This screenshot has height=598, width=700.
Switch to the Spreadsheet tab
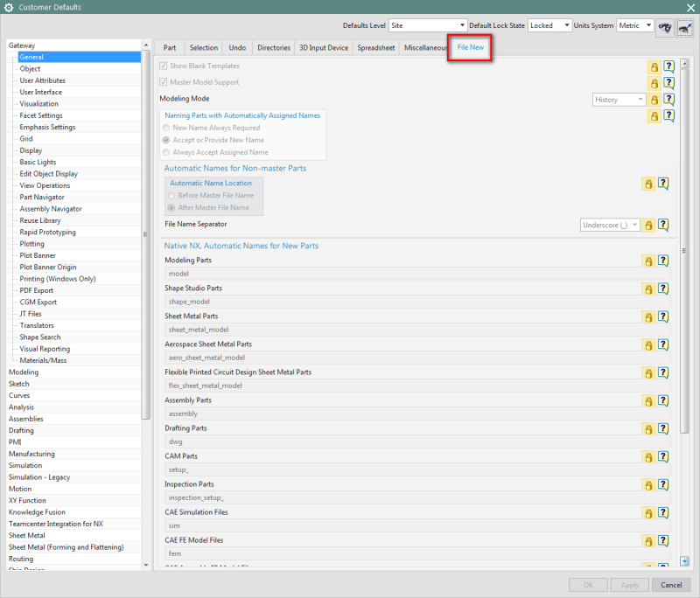click(x=376, y=48)
